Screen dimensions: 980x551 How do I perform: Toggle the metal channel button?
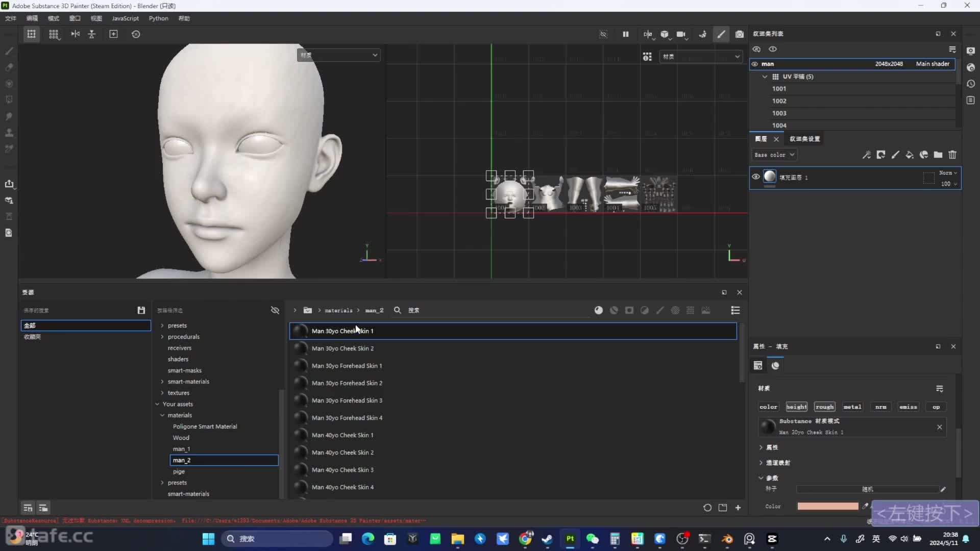(x=852, y=407)
